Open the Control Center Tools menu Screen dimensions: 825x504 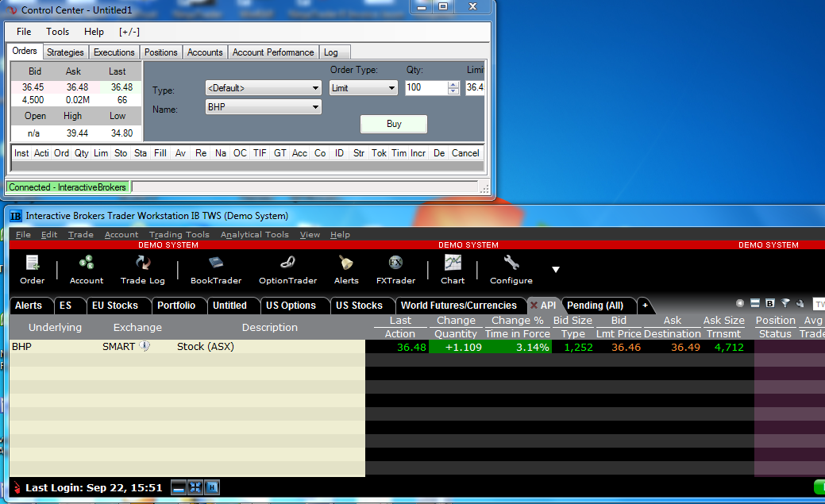click(57, 32)
